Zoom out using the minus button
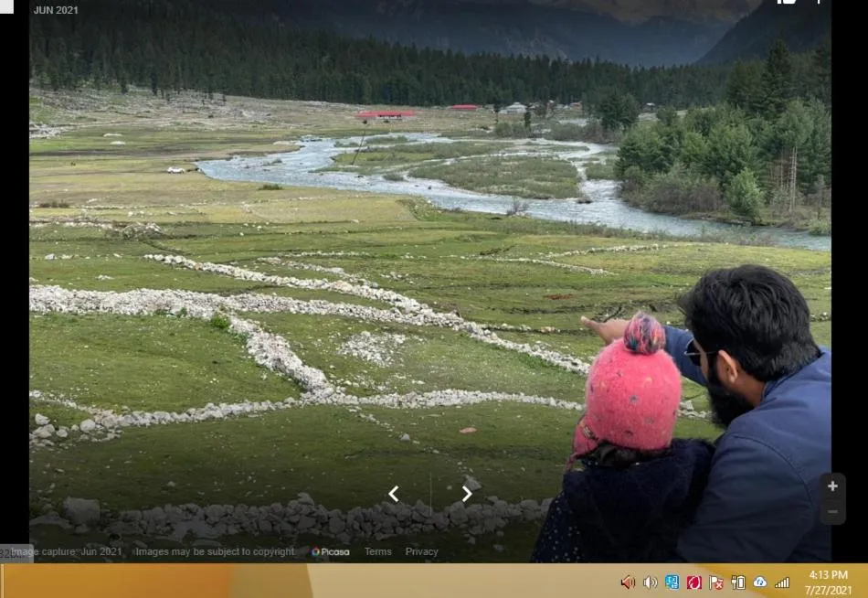The image size is (868, 598). (832, 512)
